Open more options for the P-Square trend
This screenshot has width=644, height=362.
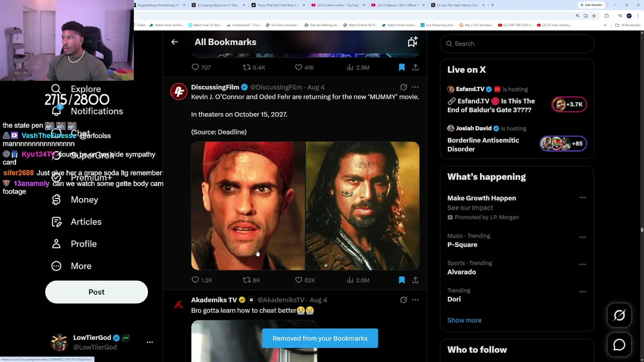583,237
